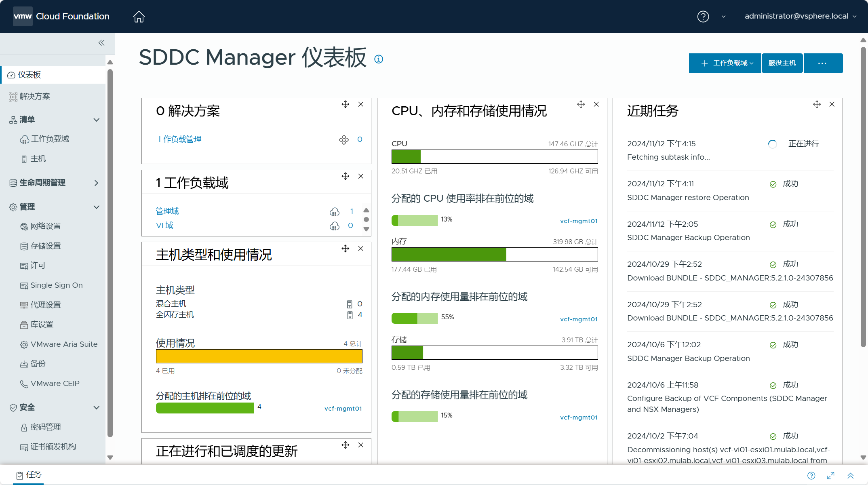Close the CPU、内存和存储使用情况 widget
This screenshot has width=868, height=485.
click(596, 104)
